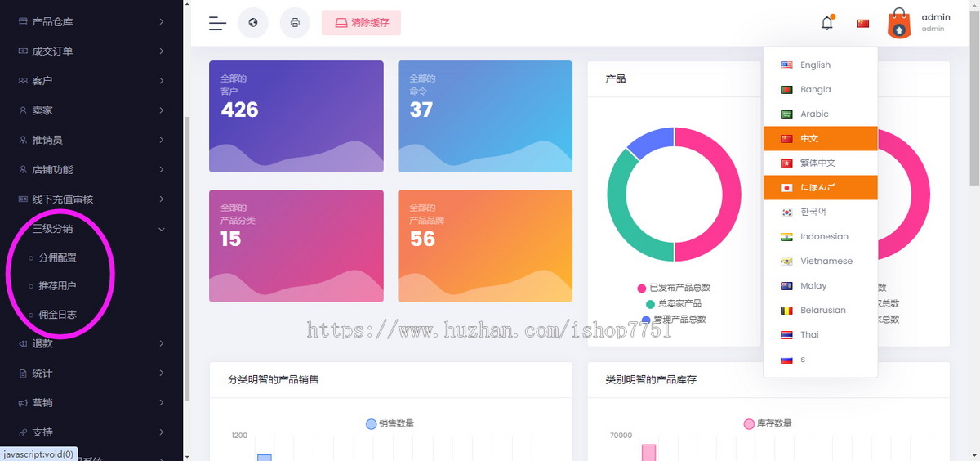Click the 清除缓存 button
This screenshot has height=461, width=980.
pyautogui.click(x=361, y=23)
